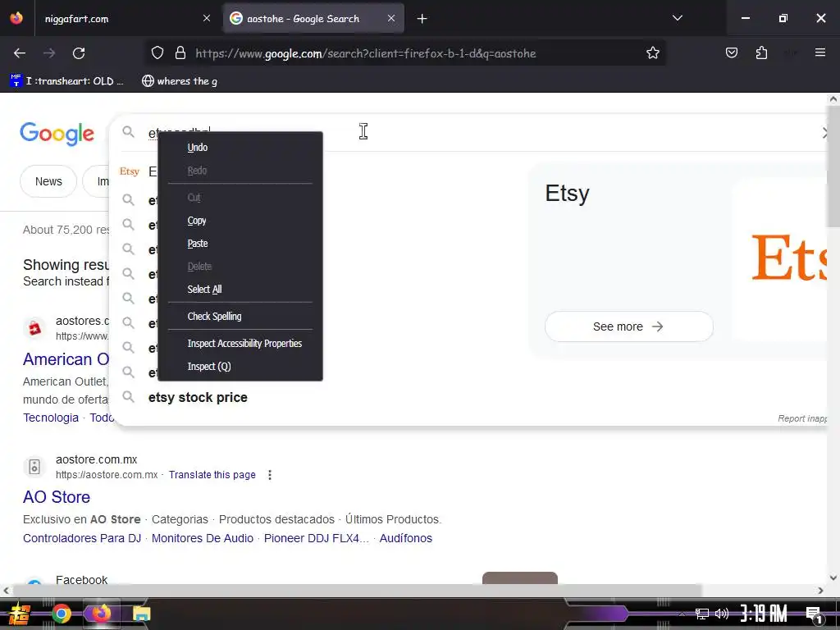Click the vertical scrollbar down arrow

[x=833, y=577]
